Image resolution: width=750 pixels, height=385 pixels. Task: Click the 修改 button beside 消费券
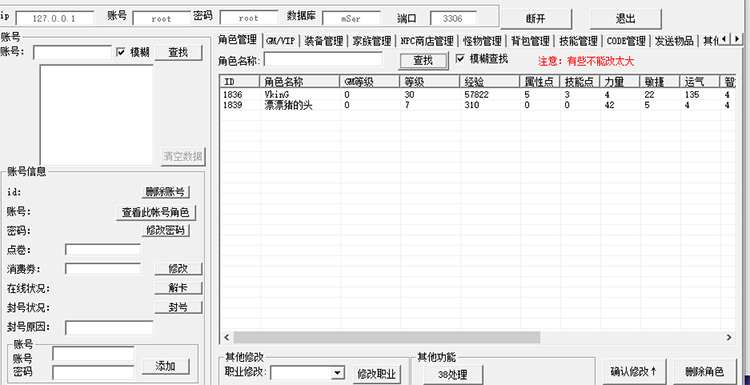(x=178, y=269)
